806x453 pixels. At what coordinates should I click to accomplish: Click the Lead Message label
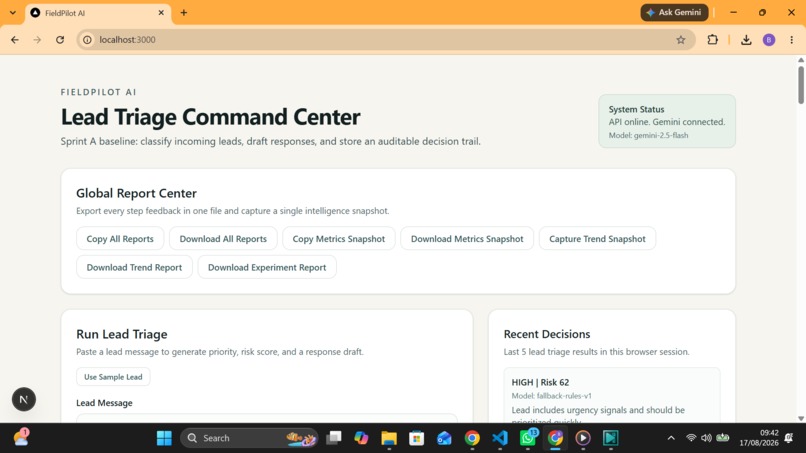pos(104,403)
